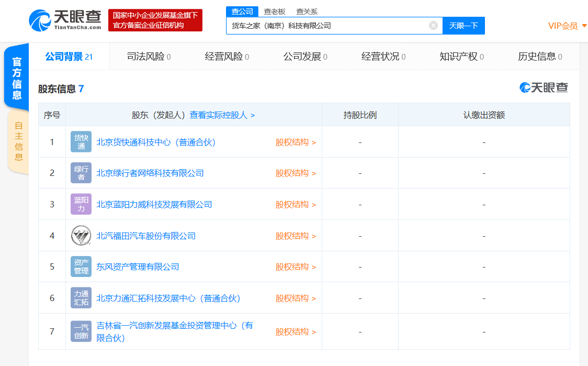Click the 蓝阳力 shareholder logo icon
Image resolution: width=588 pixels, height=366 pixels.
pyautogui.click(x=81, y=204)
